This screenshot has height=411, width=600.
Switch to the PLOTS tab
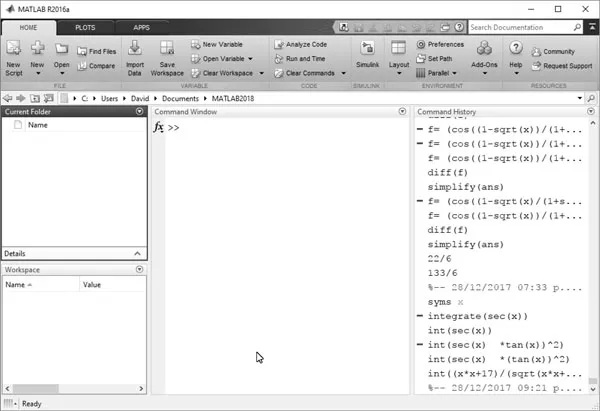pyautogui.click(x=87, y=28)
